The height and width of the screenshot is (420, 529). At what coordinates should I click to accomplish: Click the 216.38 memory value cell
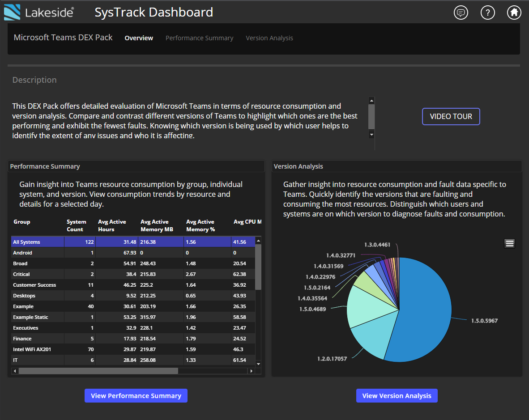click(161, 242)
